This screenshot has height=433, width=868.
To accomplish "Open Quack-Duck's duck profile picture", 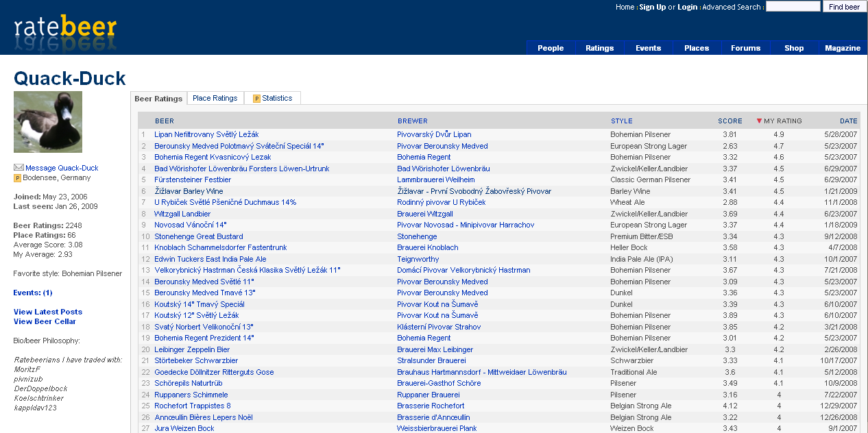I will click(48, 122).
